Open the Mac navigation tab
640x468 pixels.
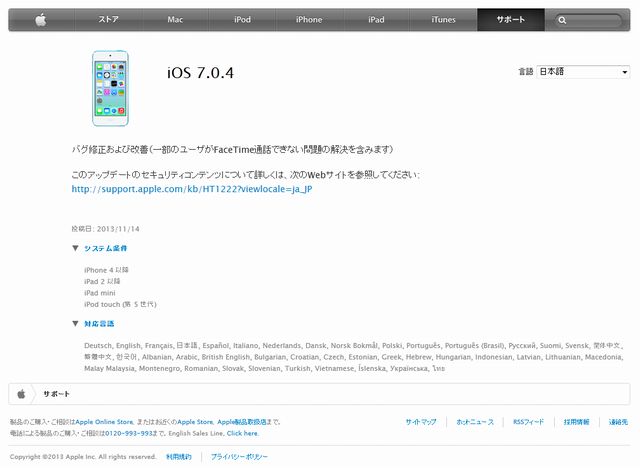175,20
